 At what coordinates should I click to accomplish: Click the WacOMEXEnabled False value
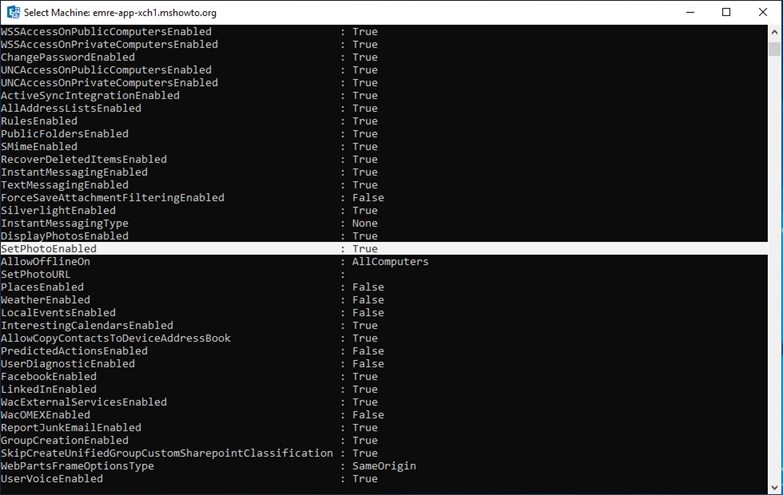368,415
